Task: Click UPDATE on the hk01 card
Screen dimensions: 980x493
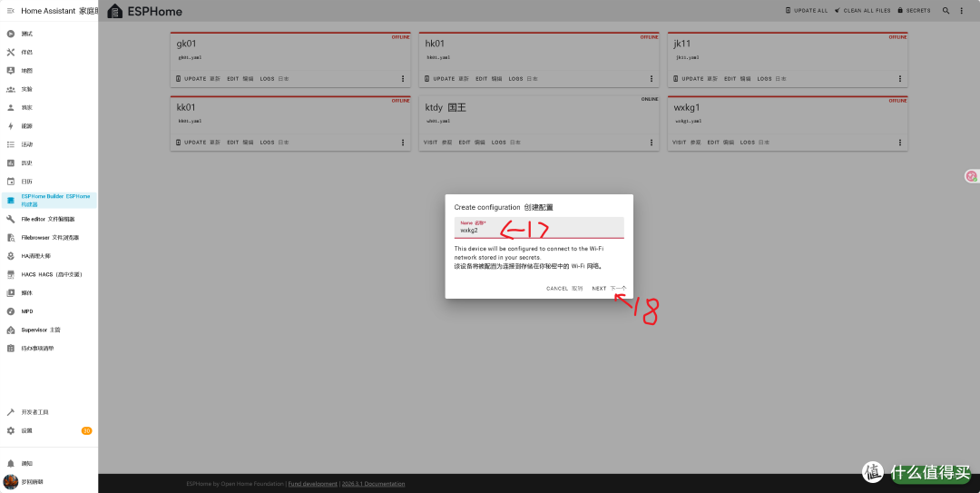Action: (x=446, y=79)
